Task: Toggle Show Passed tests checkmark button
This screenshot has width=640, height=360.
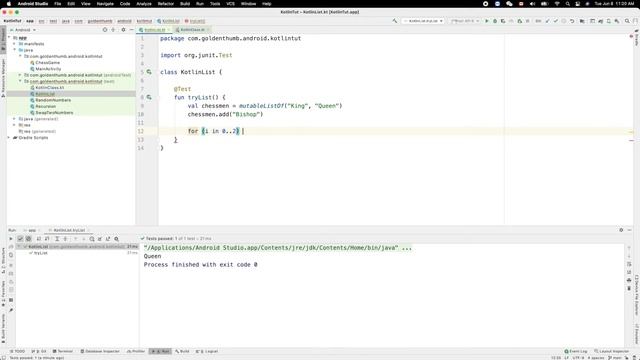Action: 20,239
